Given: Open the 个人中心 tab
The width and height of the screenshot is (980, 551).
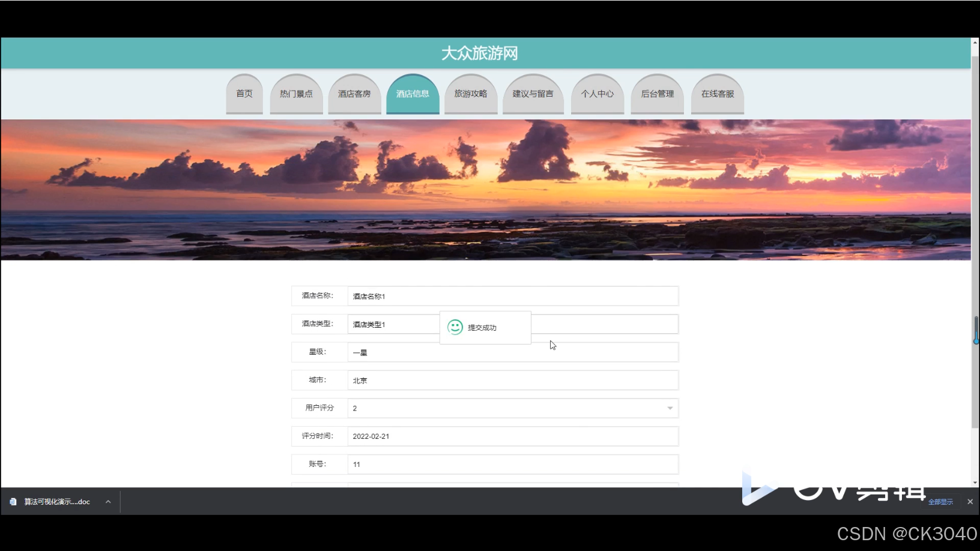Looking at the screenshot, I should click(597, 94).
